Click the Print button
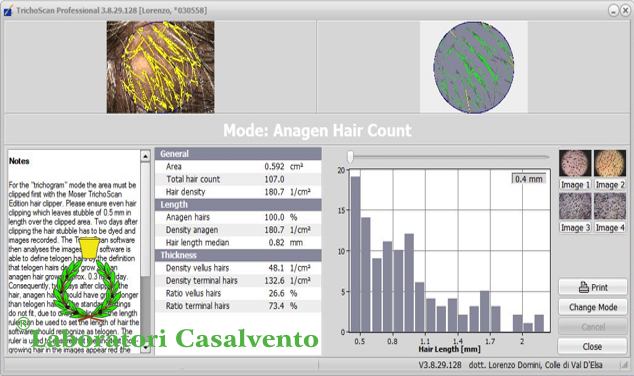The width and height of the screenshot is (634, 376). (593, 287)
